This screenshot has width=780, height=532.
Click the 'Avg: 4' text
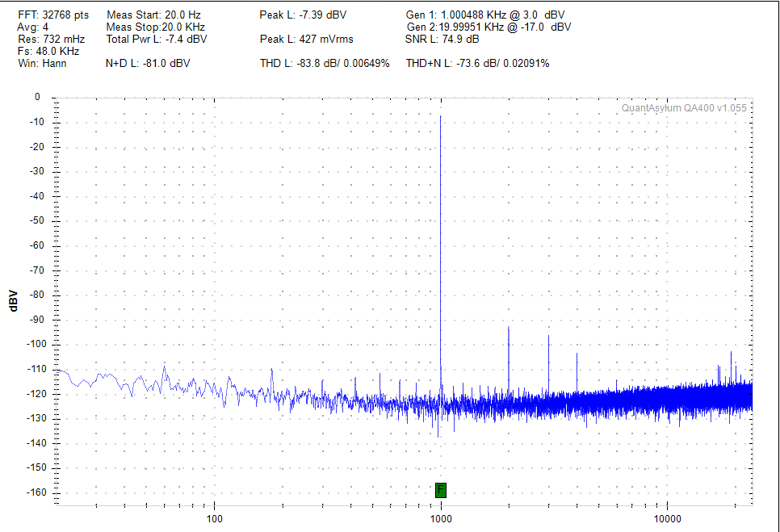pos(33,27)
